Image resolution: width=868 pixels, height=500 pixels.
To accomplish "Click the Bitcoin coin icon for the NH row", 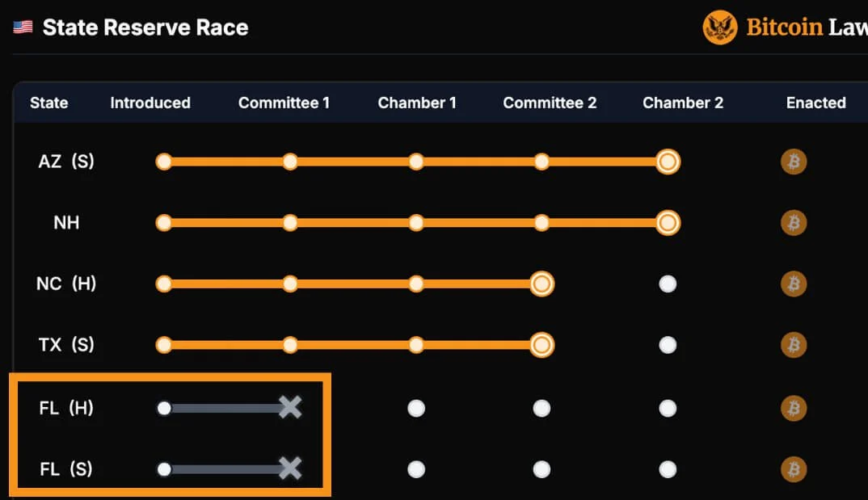I will pyautogui.click(x=794, y=222).
